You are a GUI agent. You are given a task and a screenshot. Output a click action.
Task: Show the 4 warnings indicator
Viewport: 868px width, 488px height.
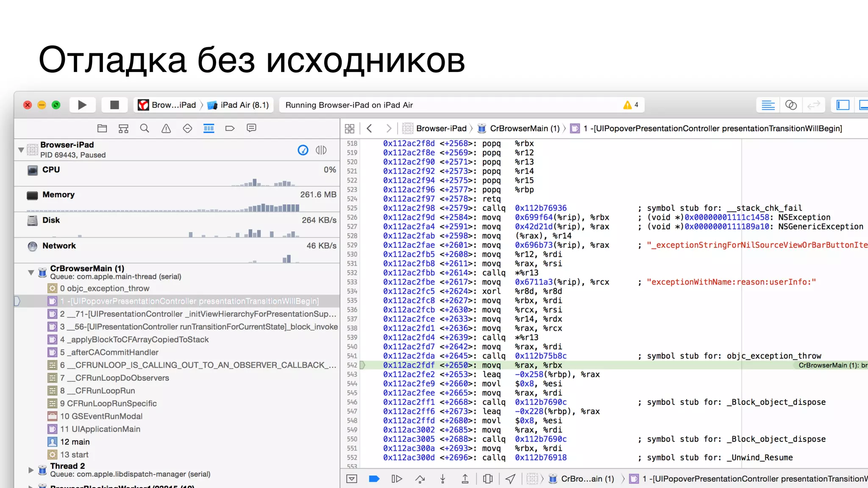(x=631, y=105)
